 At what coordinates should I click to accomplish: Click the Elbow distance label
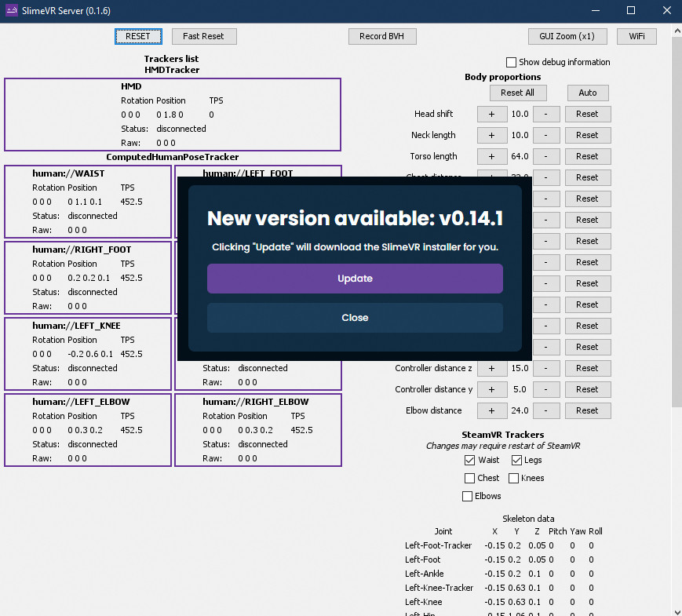click(434, 410)
